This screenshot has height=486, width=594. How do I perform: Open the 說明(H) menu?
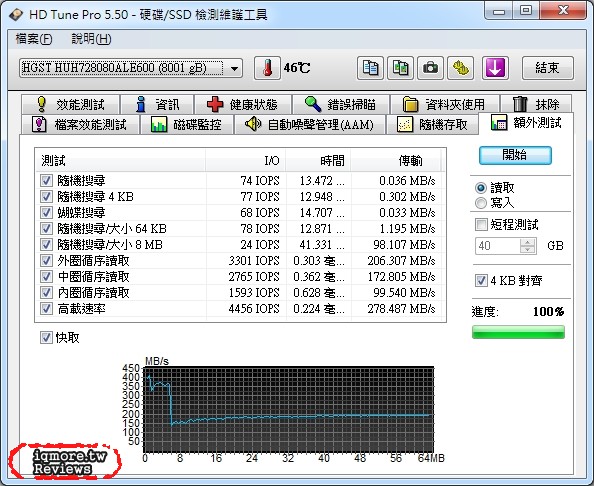91,39
